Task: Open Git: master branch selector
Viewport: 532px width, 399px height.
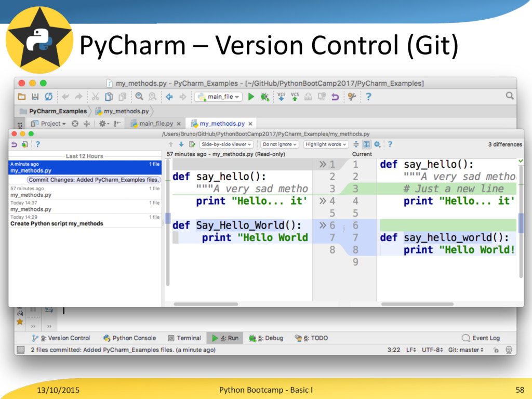Action: (465, 350)
